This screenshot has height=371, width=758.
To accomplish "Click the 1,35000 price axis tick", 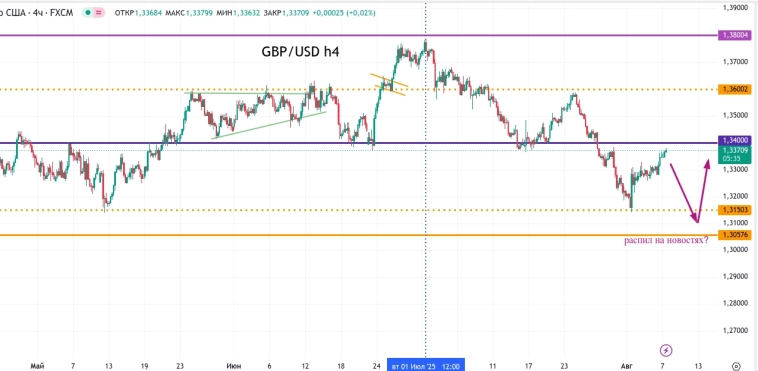I will (x=736, y=116).
